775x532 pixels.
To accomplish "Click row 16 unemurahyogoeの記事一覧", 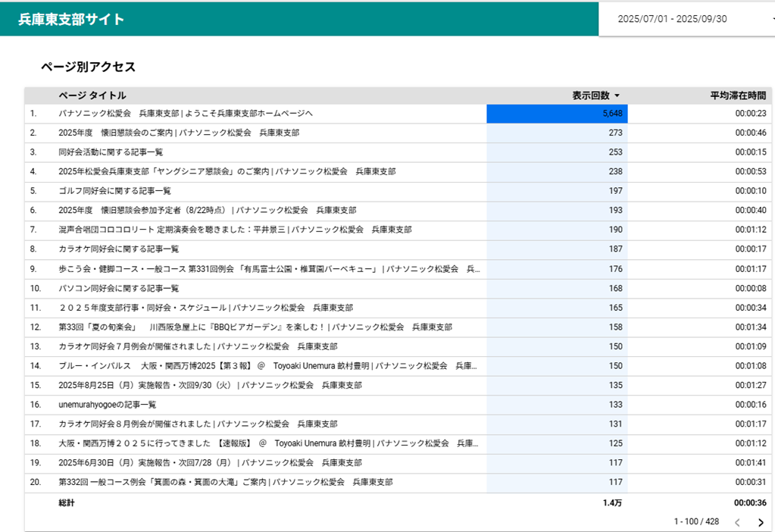I will (108, 405).
